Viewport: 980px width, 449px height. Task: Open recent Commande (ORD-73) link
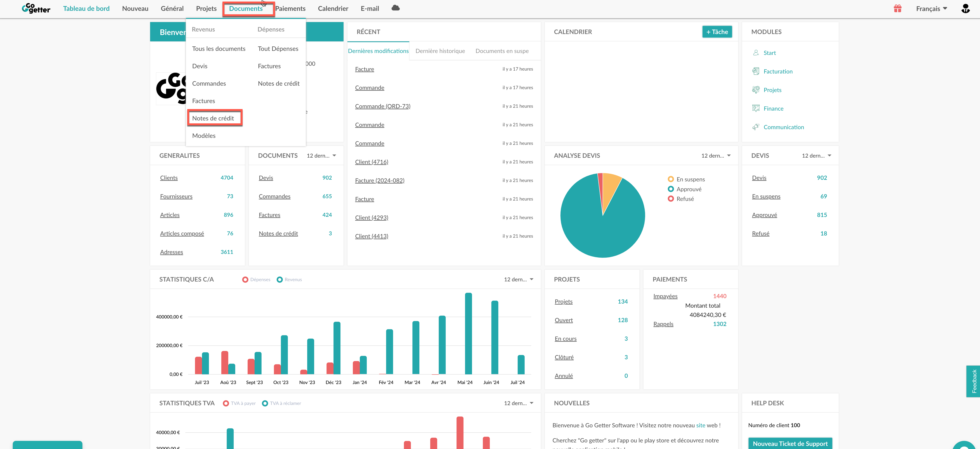click(x=383, y=107)
